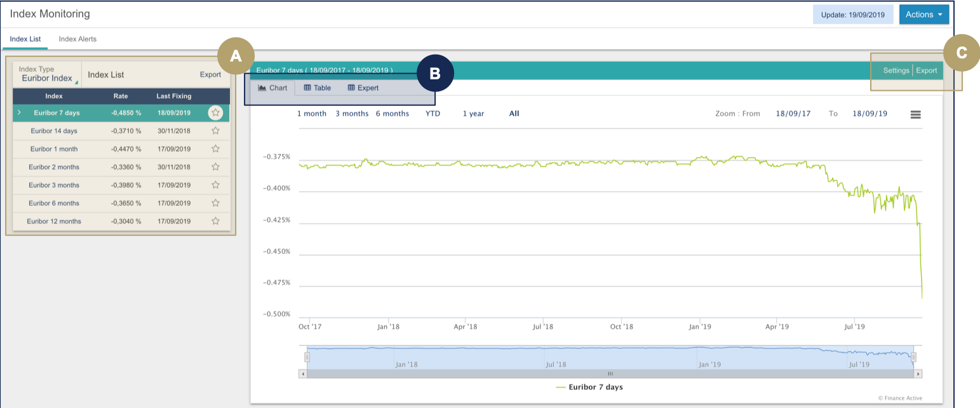Image resolution: width=980 pixels, height=408 pixels.
Task: Switch to the Index Alerts tab
Action: pos(77,39)
